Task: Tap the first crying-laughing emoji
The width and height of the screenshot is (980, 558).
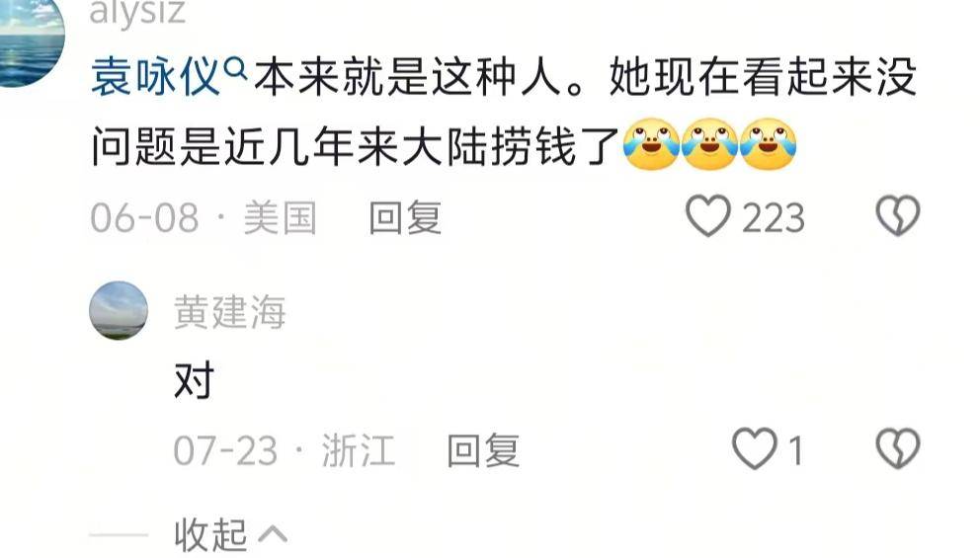Action: click(651, 144)
